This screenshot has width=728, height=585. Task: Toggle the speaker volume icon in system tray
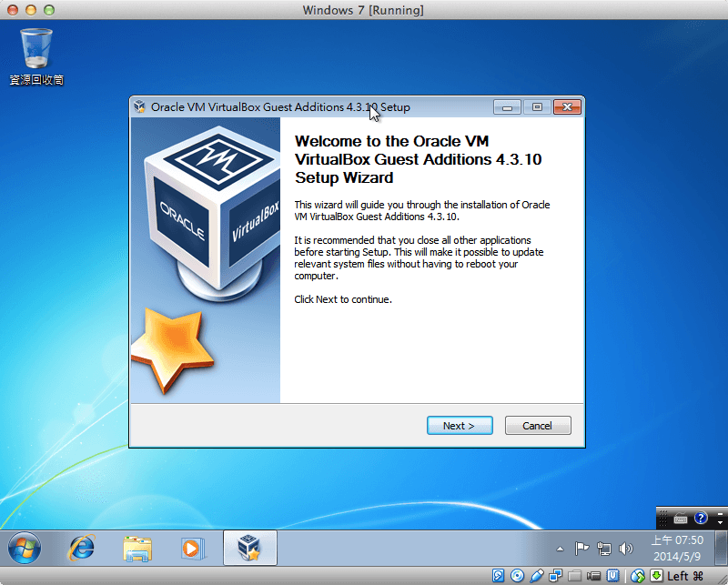pos(625,548)
